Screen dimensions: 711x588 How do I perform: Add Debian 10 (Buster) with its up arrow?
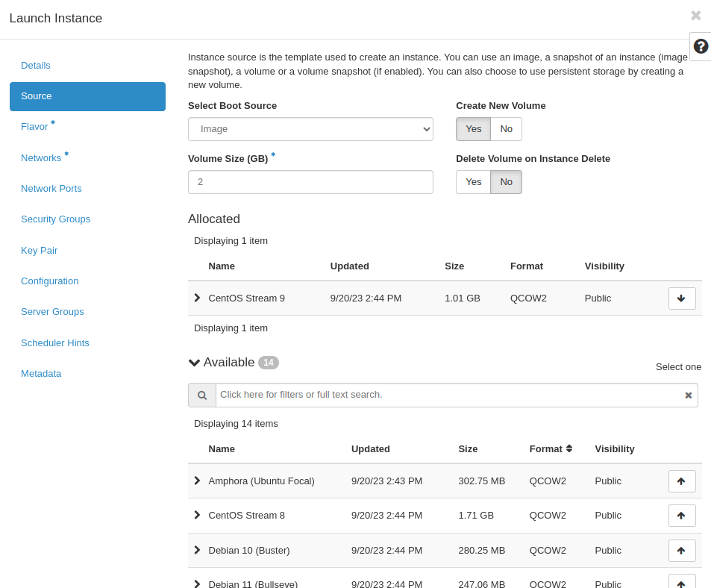coord(681,550)
